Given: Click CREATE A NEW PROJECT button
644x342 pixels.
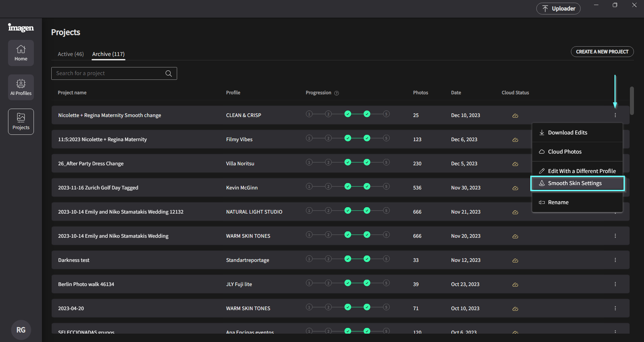Looking at the screenshot, I should click(x=602, y=52).
